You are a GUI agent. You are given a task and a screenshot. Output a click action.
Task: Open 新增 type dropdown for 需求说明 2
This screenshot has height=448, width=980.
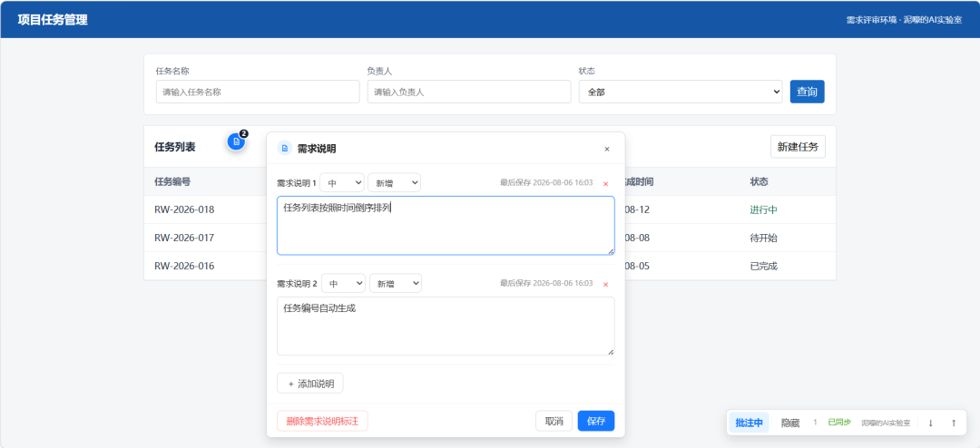point(395,283)
